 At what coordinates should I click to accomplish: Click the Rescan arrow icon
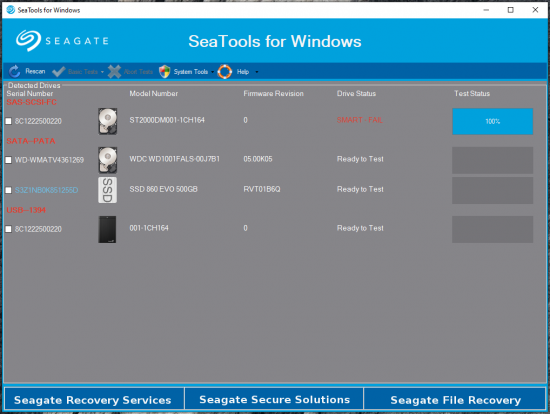coord(15,72)
